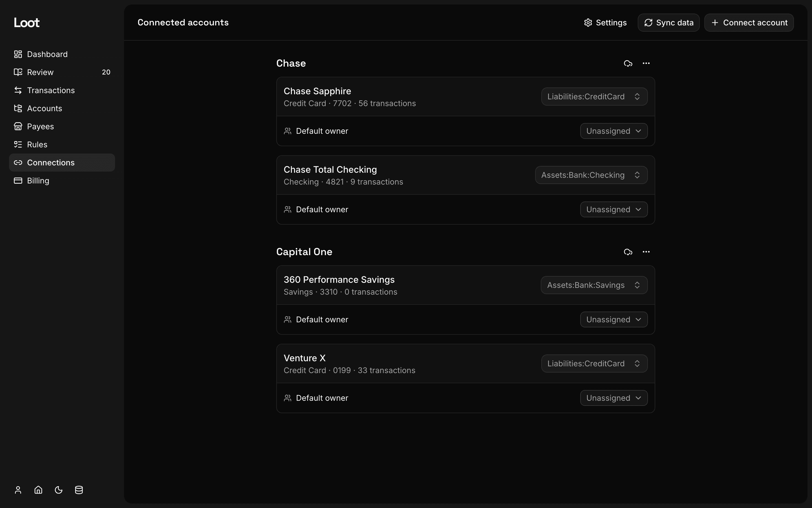Click "Credit Card · 7702 · 56 transactions" text
Screen dimensions: 812x508
click(350, 104)
